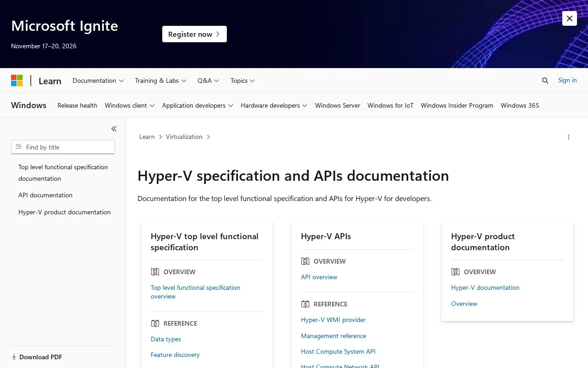Open Data types reference link

[166, 339]
